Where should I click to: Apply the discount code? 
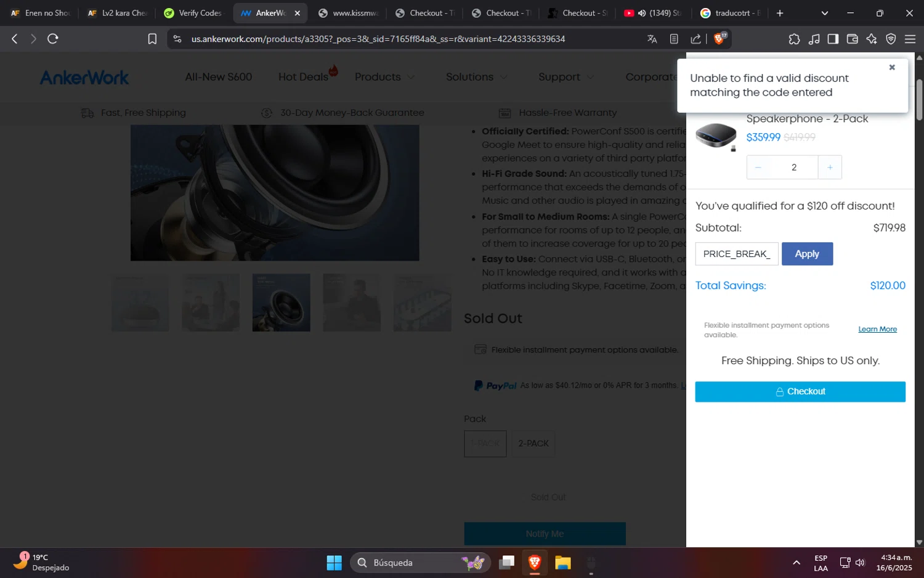[x=807, y=254]
